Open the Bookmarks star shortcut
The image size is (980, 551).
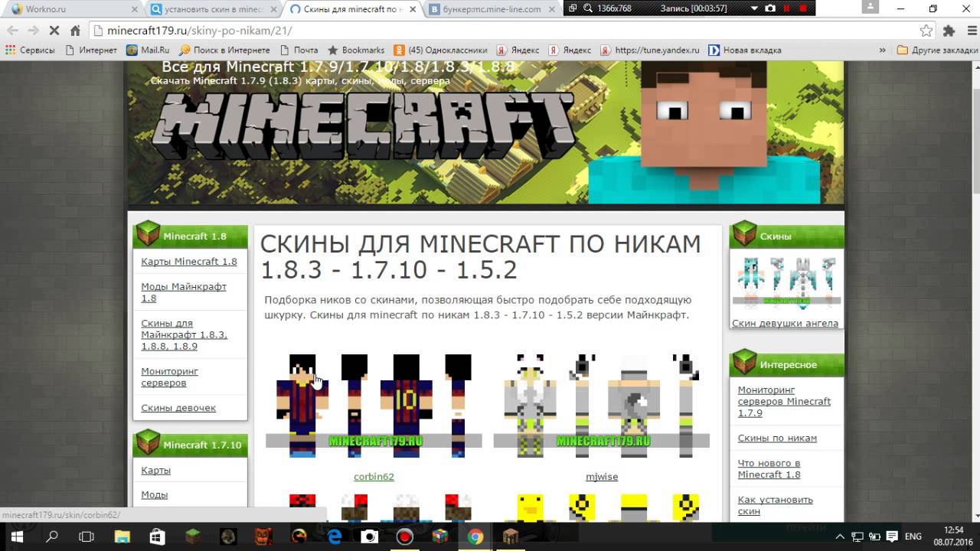point(356,50)
